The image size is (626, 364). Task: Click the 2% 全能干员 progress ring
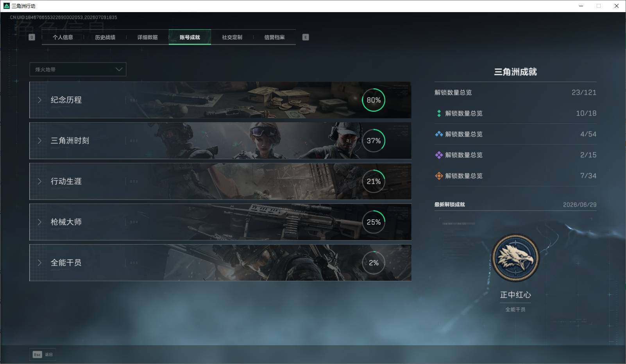click(x=374, y=263)
